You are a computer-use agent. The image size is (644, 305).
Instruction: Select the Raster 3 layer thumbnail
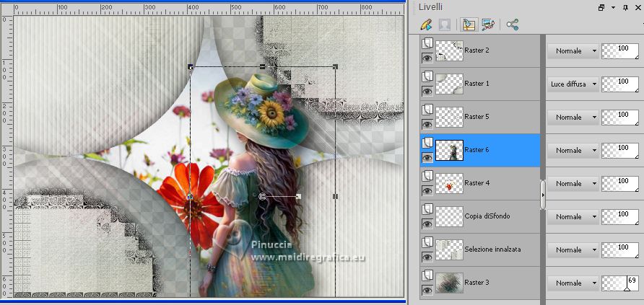click(x=449, y=283)
